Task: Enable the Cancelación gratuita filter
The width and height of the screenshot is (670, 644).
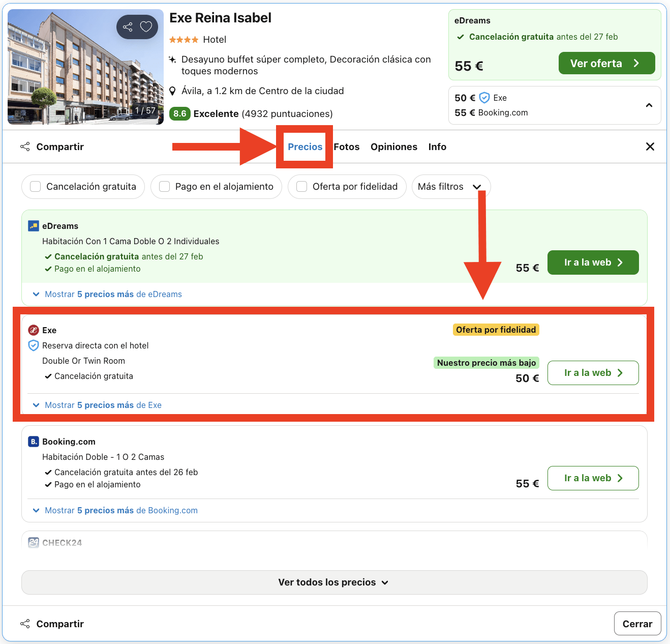Action: (35, 187)
